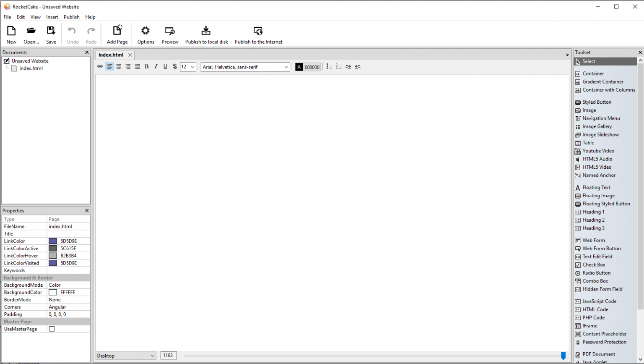Open the Insert menu
The height and width of the screenshot is (364, 644).
pyautogui.click(x=52, y=17)
